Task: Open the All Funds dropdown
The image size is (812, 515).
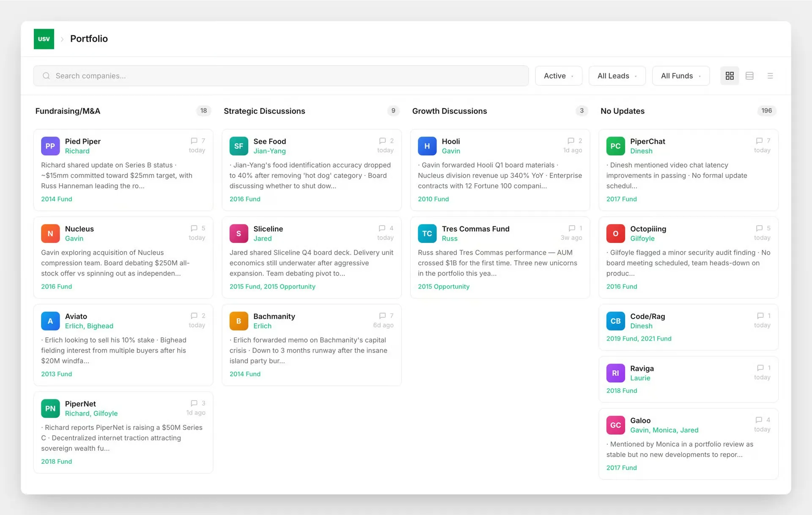Action: tap(680, 76)
